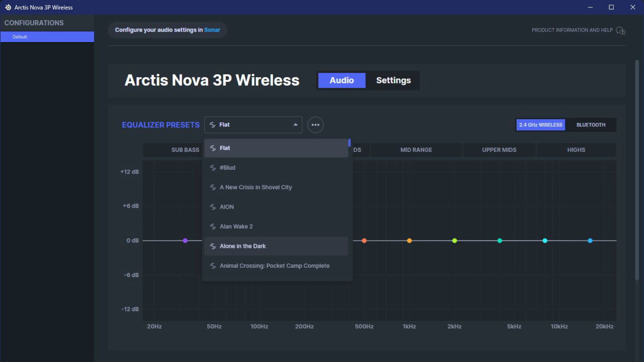Select 2.4 GHz Wireless mode

pyautogui.click(x=540, y=125)
